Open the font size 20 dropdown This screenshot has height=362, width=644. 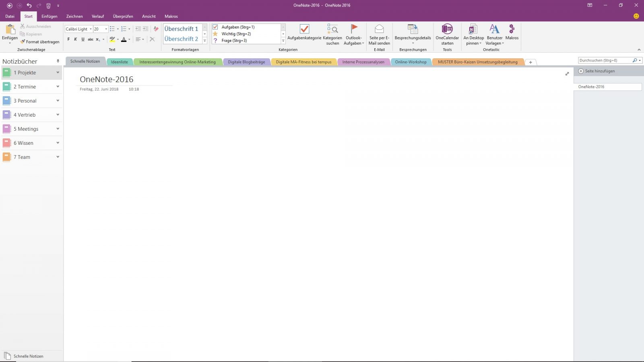coord(106,29)
